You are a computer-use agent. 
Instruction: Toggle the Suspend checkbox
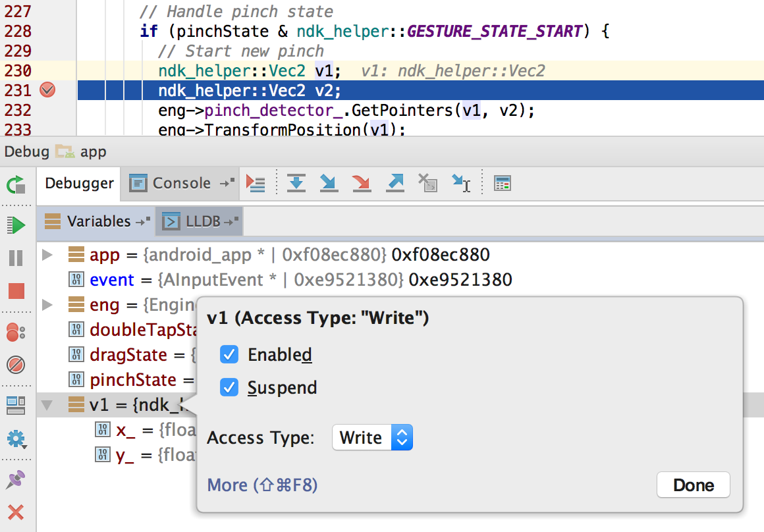pyautogui.click(x=229, y=387)
